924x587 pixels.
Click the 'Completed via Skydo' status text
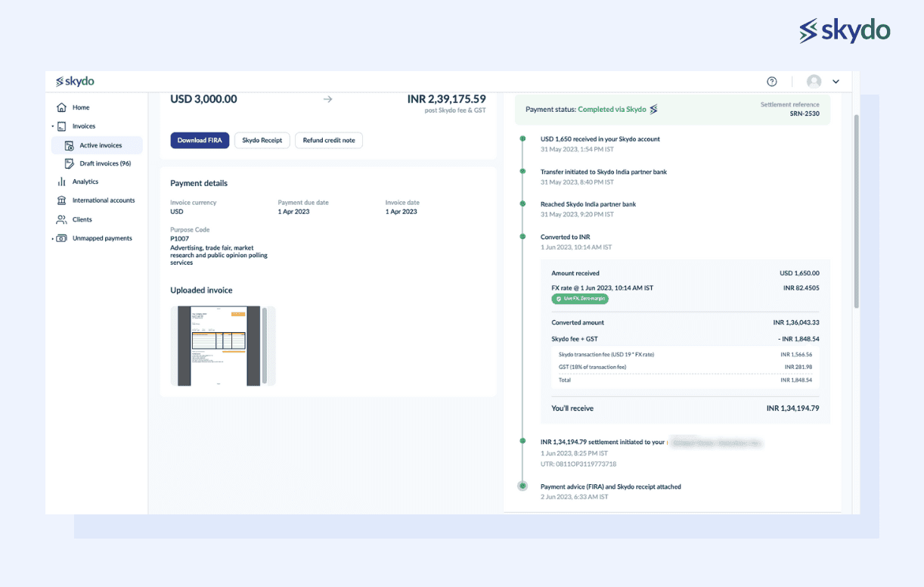[612, 110]
